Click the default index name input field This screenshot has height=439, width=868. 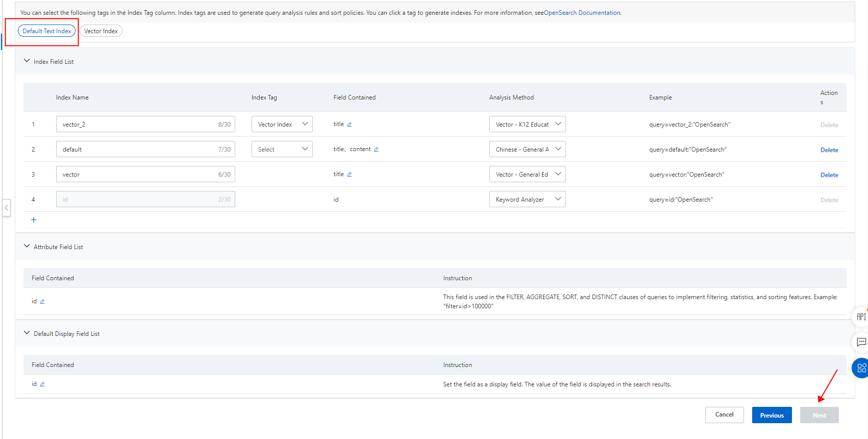click(138, 150)
